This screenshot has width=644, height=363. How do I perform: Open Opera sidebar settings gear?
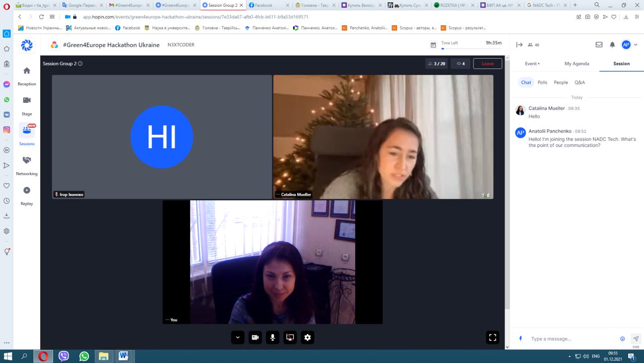tap(6, 231)
